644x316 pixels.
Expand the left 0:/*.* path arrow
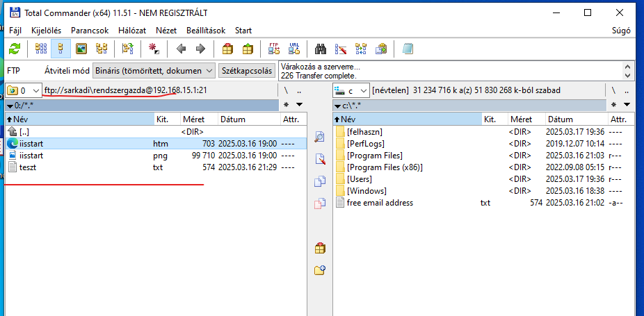[x=10, y=106]
